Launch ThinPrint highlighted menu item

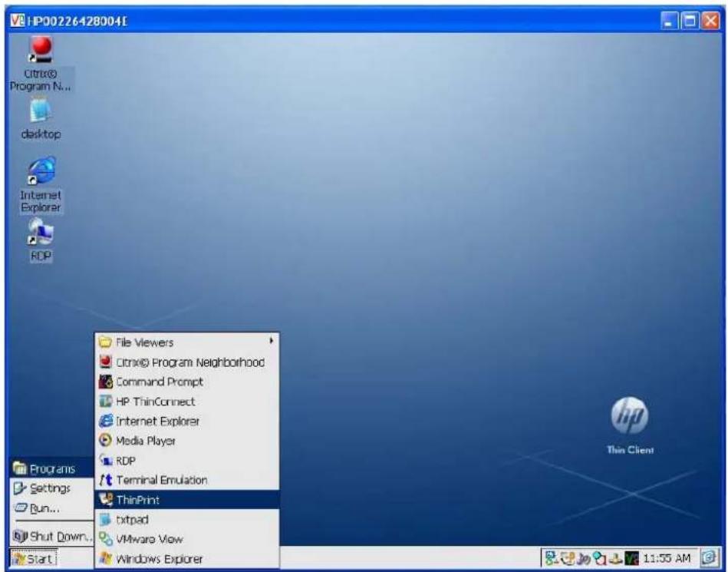(186, 500)
